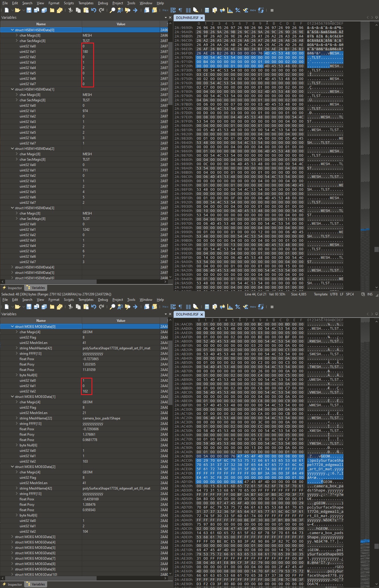
Task: Click Template label in status bar
Action: click(320, 294)
